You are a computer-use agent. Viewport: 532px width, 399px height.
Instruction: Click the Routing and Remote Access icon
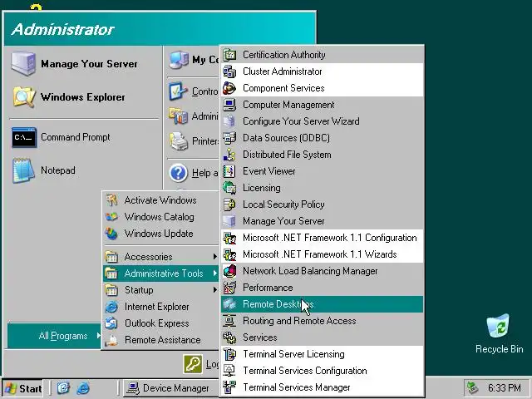(229, 321)
